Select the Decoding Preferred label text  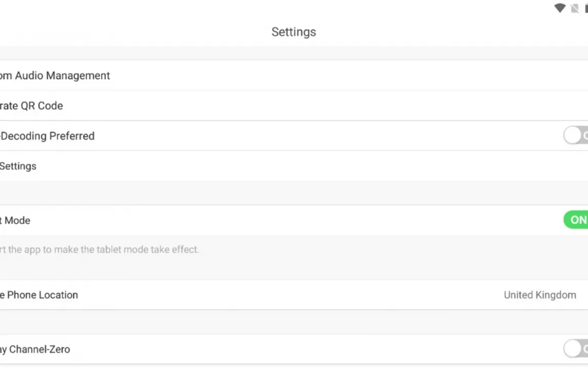pos(47,136)
